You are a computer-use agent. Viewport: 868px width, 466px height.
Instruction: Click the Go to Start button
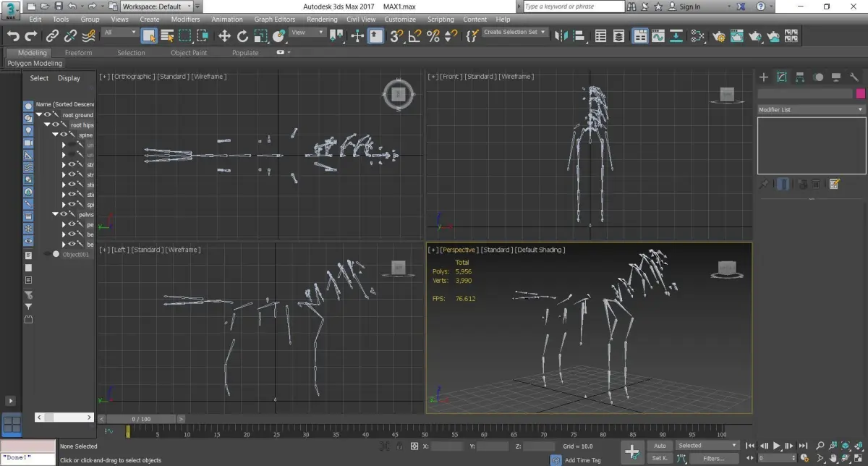click(751, 446)
